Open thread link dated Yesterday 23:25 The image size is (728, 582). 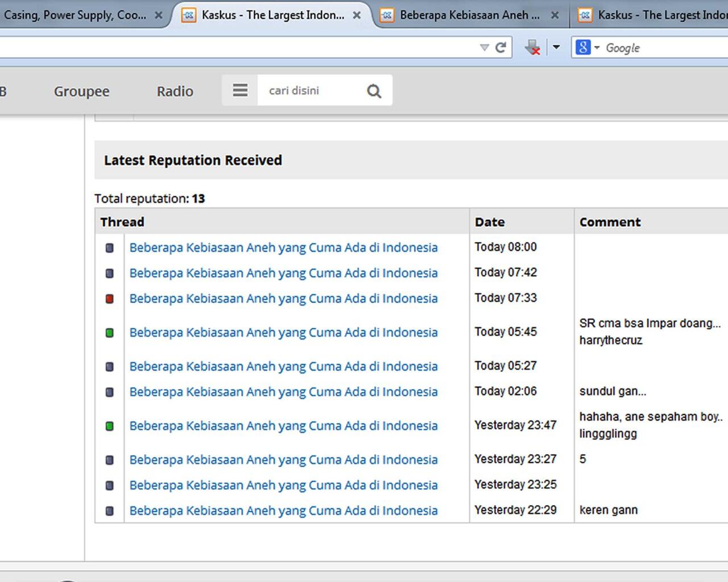(x=283, y=485)
